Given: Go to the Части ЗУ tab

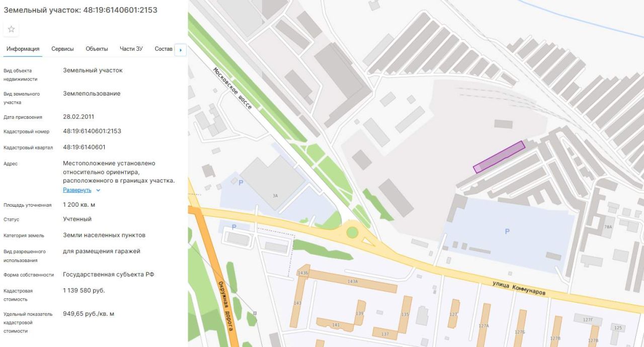Looking at the screenshot, I should pyautogui.click(x=131, y=49).
